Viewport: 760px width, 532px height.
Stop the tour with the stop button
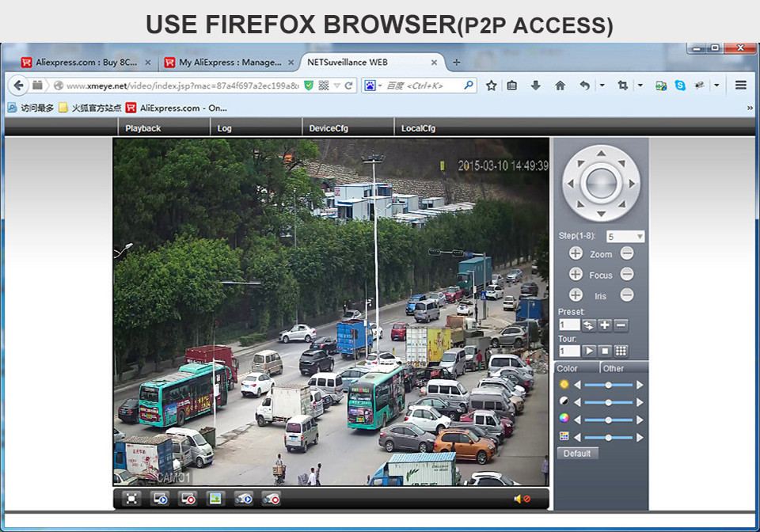tap(605, 351)
